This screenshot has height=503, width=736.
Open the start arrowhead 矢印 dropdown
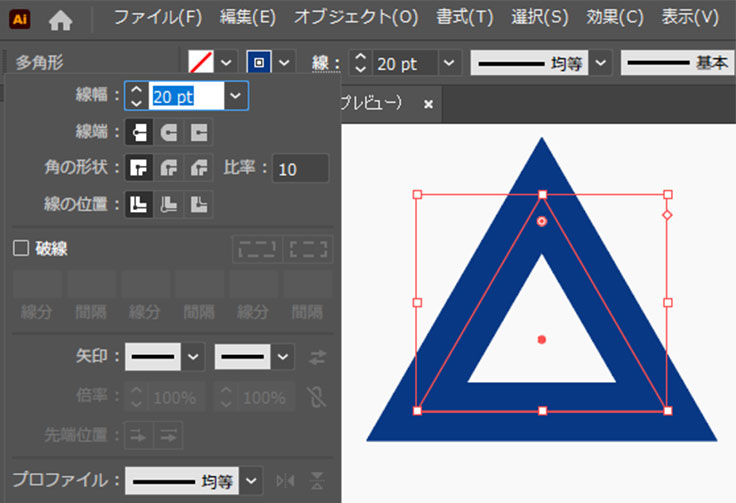pyautogui.click(x=194, y=356)
